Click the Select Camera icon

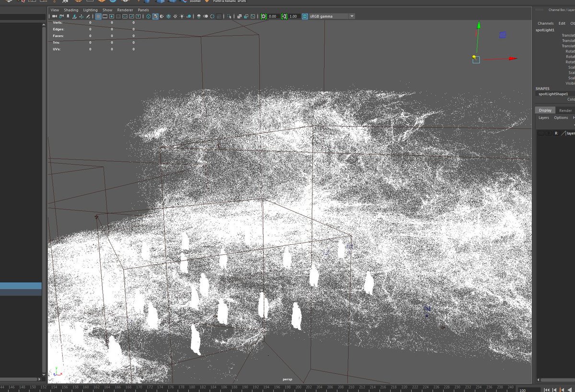(54, 16)
